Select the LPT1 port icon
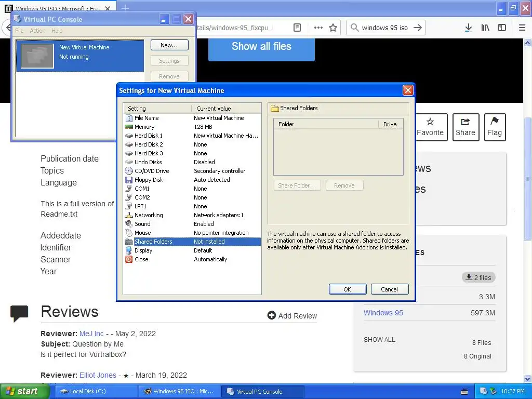Viewport: 532px width, 399px height. click(129, 206)
